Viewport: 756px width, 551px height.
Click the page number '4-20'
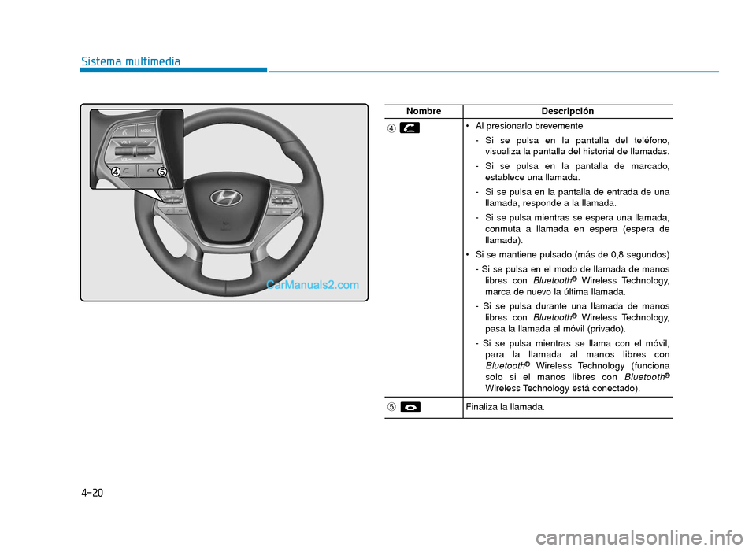coord(92,494)
